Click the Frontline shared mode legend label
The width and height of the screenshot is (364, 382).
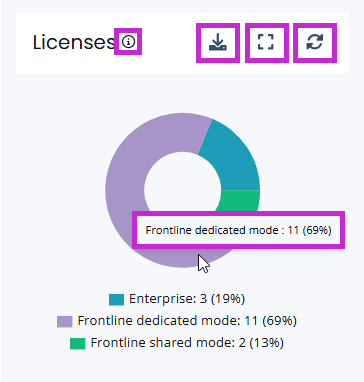pyautogui.click(x=187, y=343)
